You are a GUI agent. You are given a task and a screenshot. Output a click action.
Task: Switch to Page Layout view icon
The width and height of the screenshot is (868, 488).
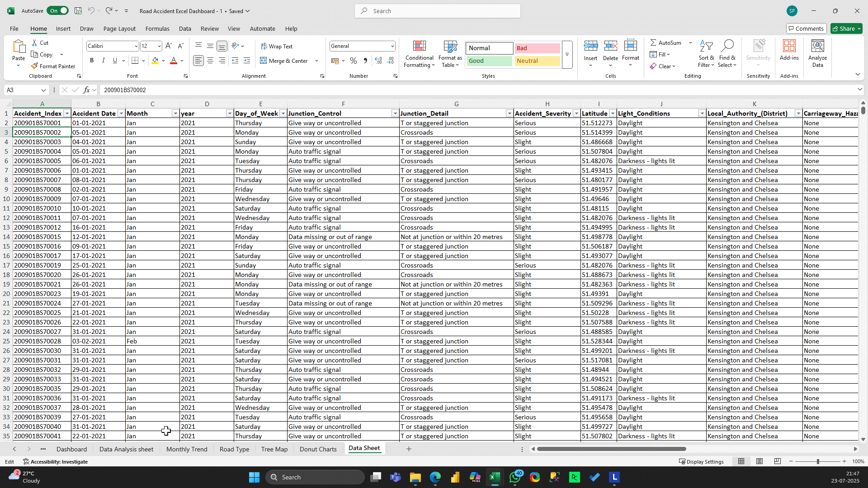759,461
